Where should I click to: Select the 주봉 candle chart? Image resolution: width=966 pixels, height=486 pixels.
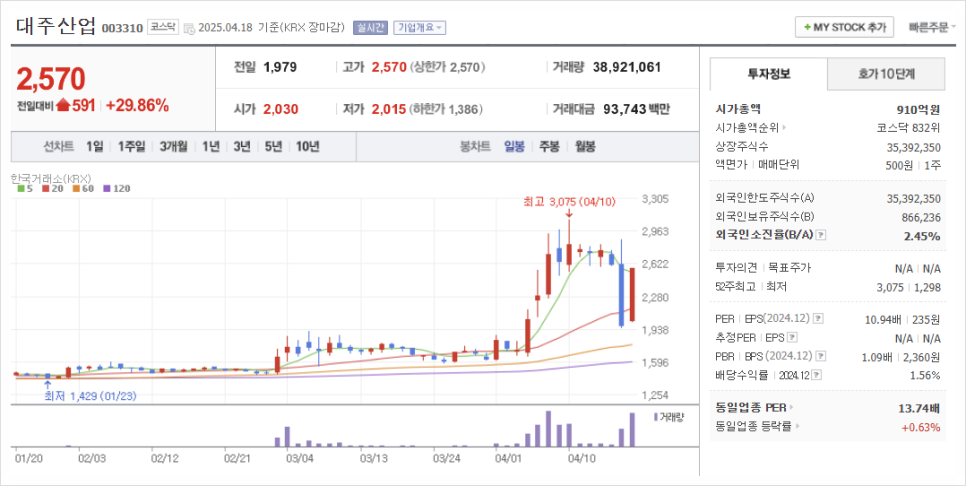point(549,147)
